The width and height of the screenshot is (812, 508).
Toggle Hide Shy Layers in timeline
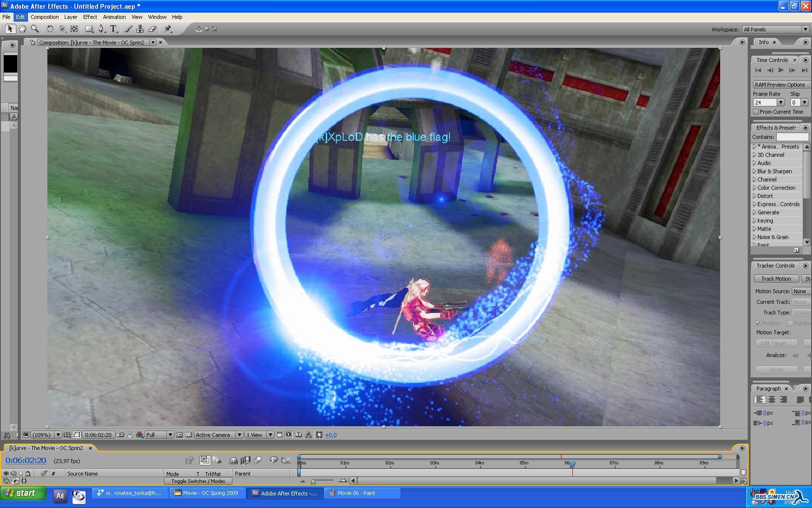pos(233,461)
